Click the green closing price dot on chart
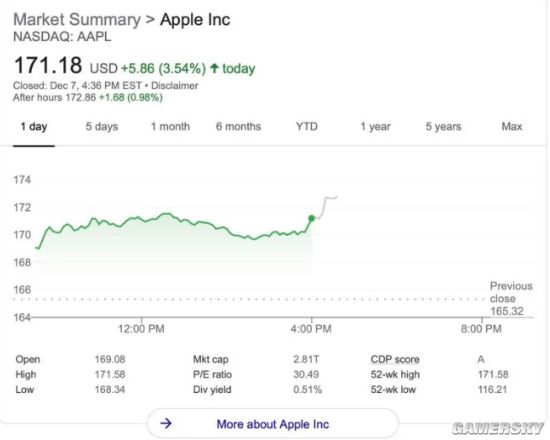The height and width of the screenshot is (440, 550). (x=311, y=218)
